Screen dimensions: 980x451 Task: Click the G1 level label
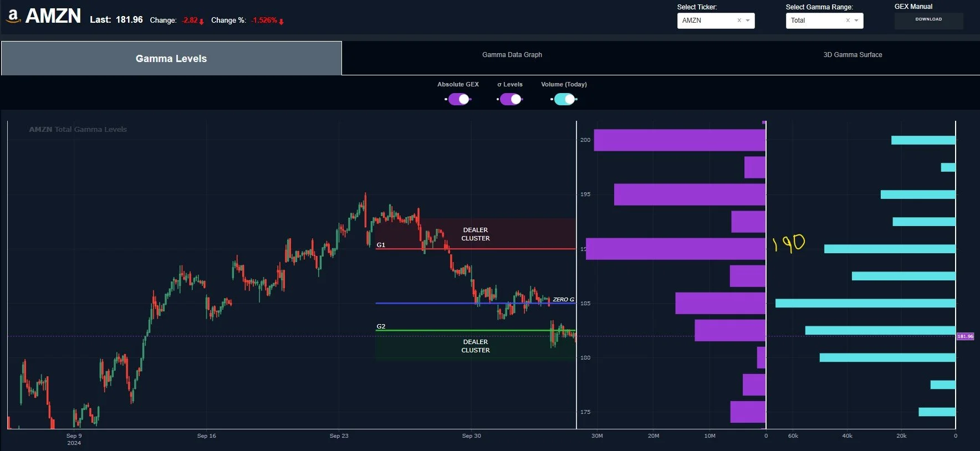381,245
